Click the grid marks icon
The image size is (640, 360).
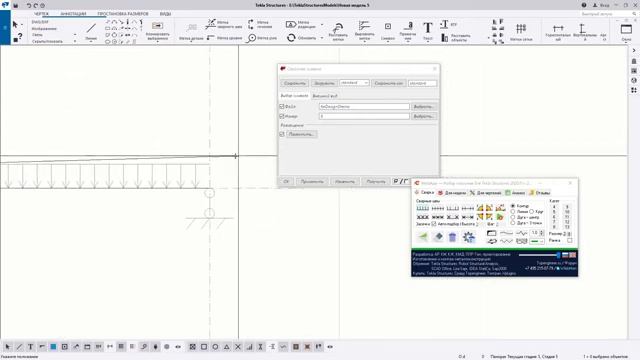(x=521, y=29)
